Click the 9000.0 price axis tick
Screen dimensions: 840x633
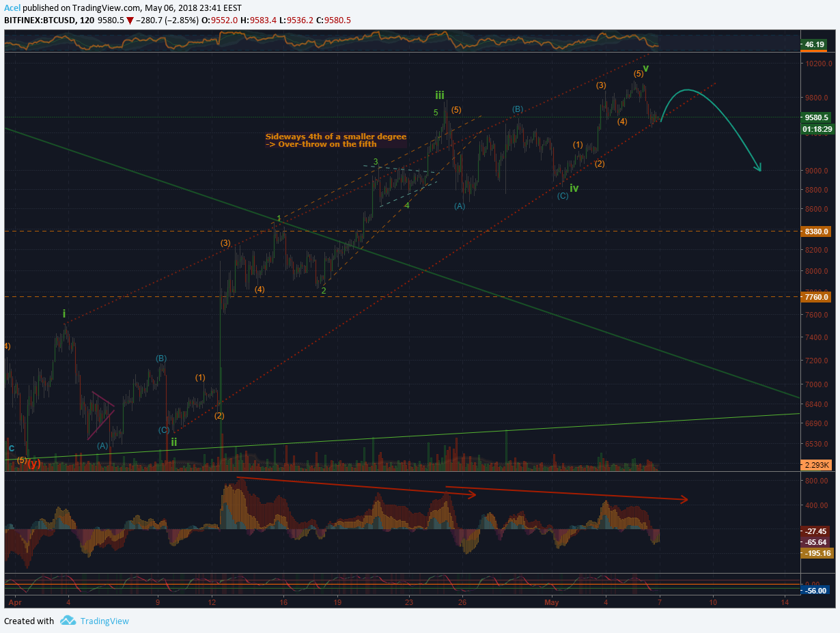[x=817, y=171]
